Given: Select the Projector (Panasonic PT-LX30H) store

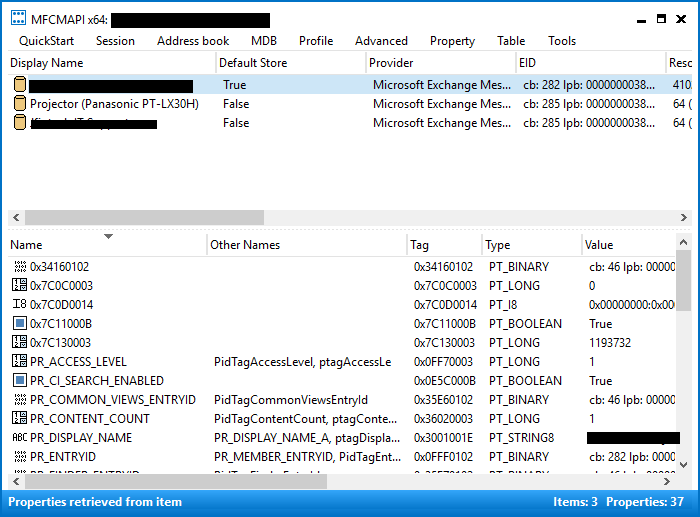Looking at the screenshot, I should [114, 104].
